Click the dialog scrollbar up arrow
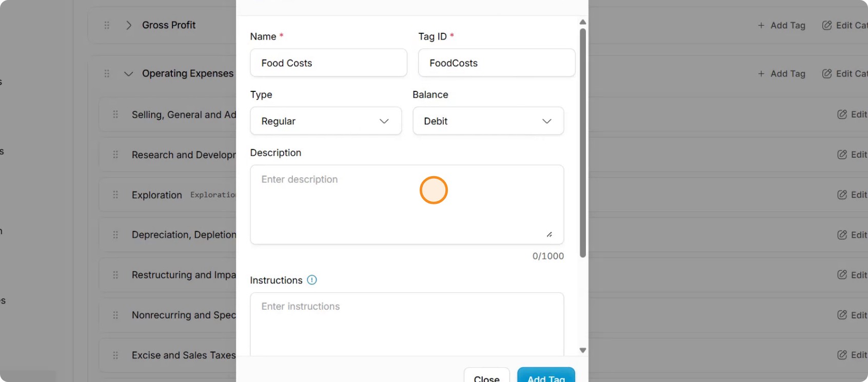The image size is (868, 382). [583, 22]
